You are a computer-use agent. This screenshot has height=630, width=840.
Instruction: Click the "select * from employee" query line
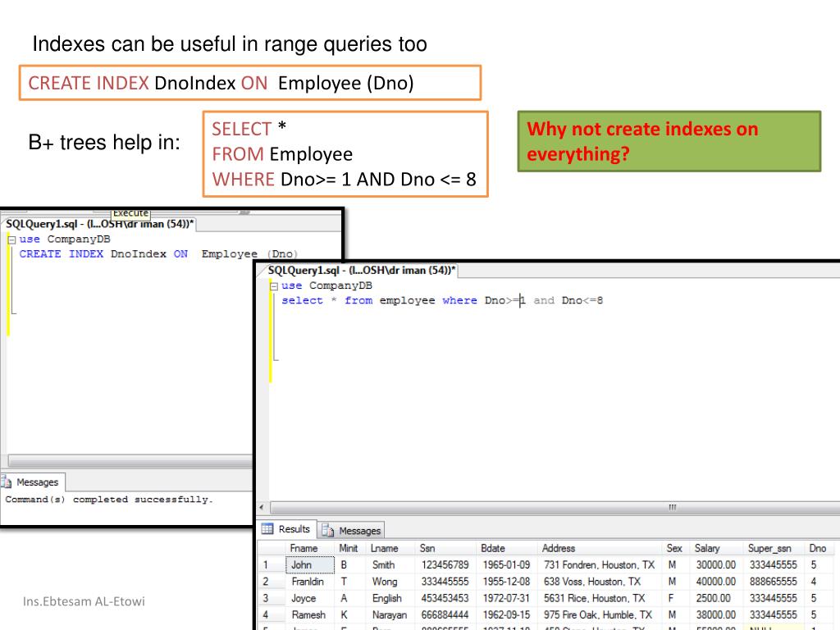pos(442,300)
